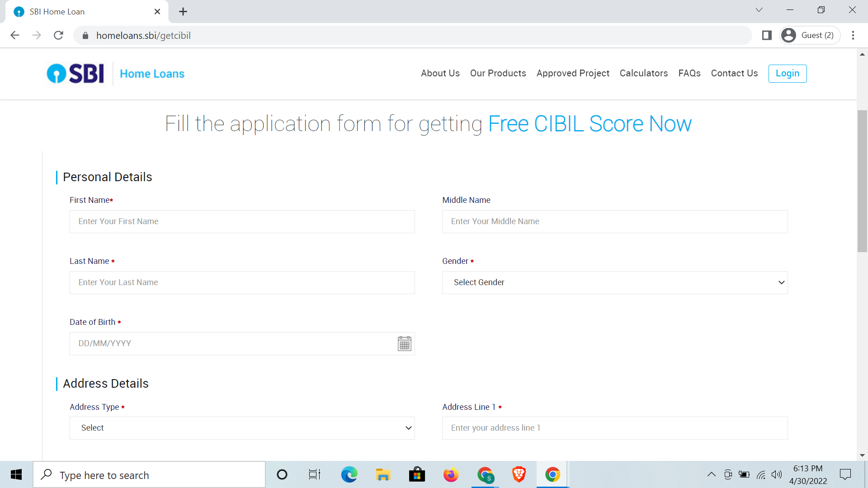
Task: Open the Chrome three-dot menu
Action: click(853, 35)
